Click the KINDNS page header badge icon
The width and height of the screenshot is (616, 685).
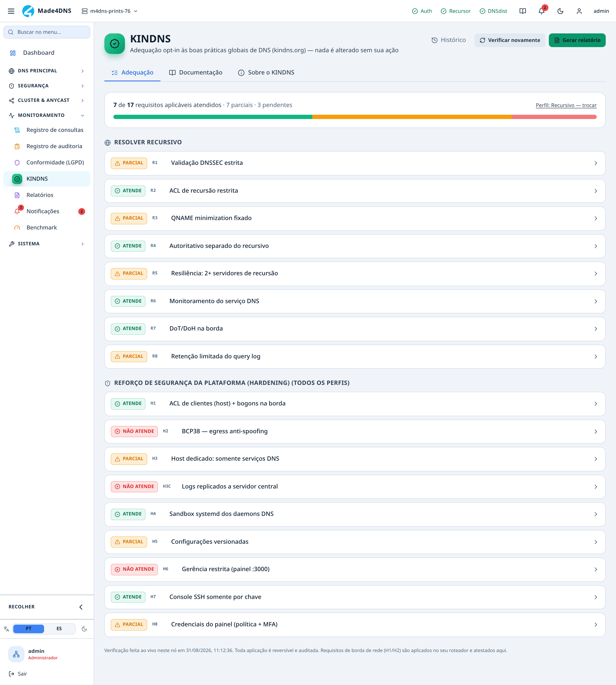click(x=114, y=44)
